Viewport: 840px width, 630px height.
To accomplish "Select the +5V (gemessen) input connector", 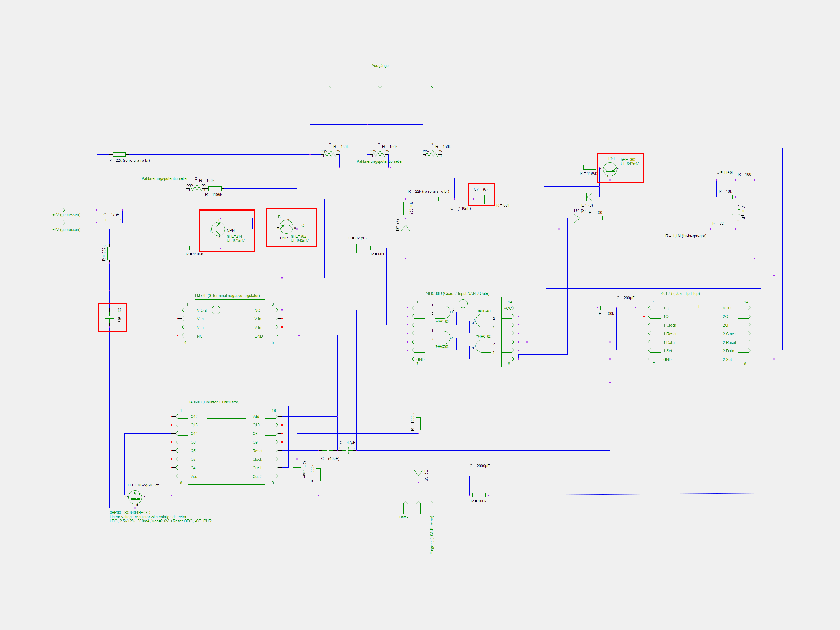I will click(59, 210).
